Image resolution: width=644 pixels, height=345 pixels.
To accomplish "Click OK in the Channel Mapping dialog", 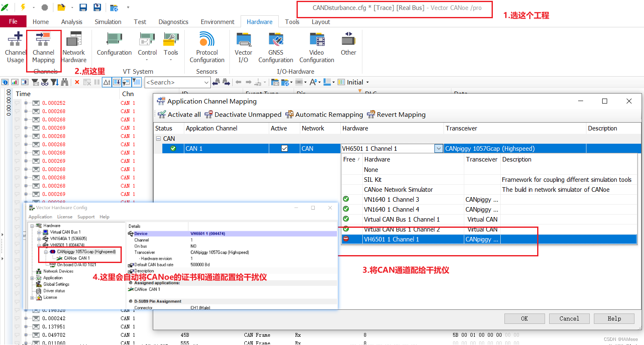I will click(524, 318).
